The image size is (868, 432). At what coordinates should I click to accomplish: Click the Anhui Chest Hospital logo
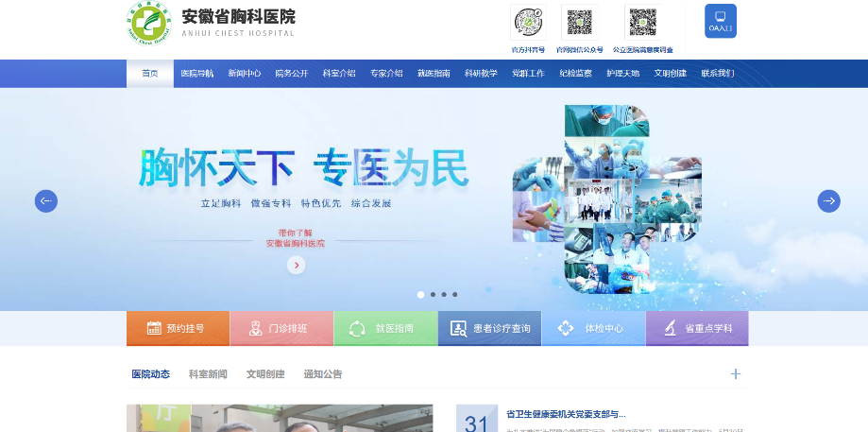tap(149, 23)
